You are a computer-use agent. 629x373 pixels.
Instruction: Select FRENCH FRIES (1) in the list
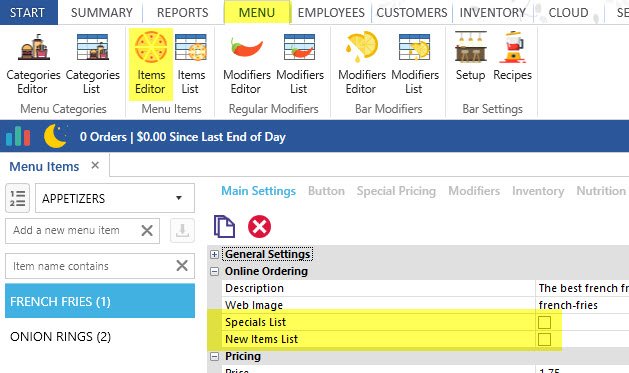(x=100, y=301)
